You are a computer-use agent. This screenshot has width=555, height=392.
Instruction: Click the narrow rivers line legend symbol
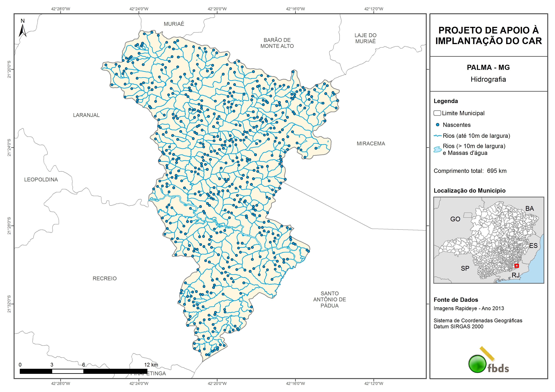[437, 136]
